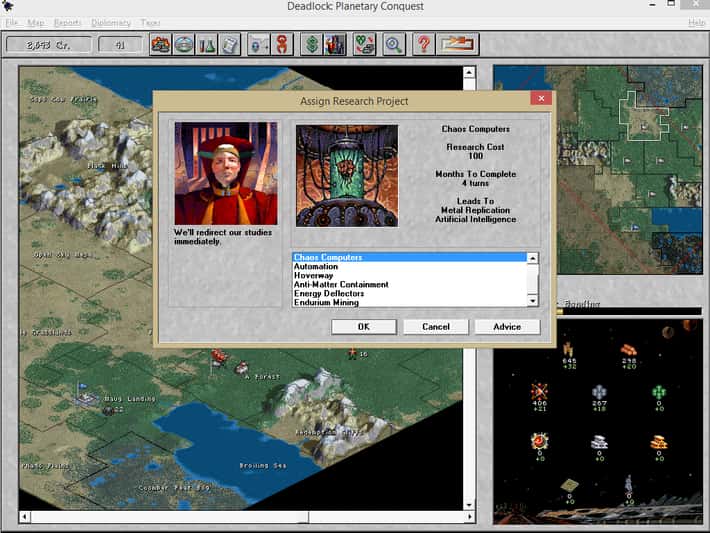
Task: Select Anti-Matter Containment research
Action: point(410,284)
